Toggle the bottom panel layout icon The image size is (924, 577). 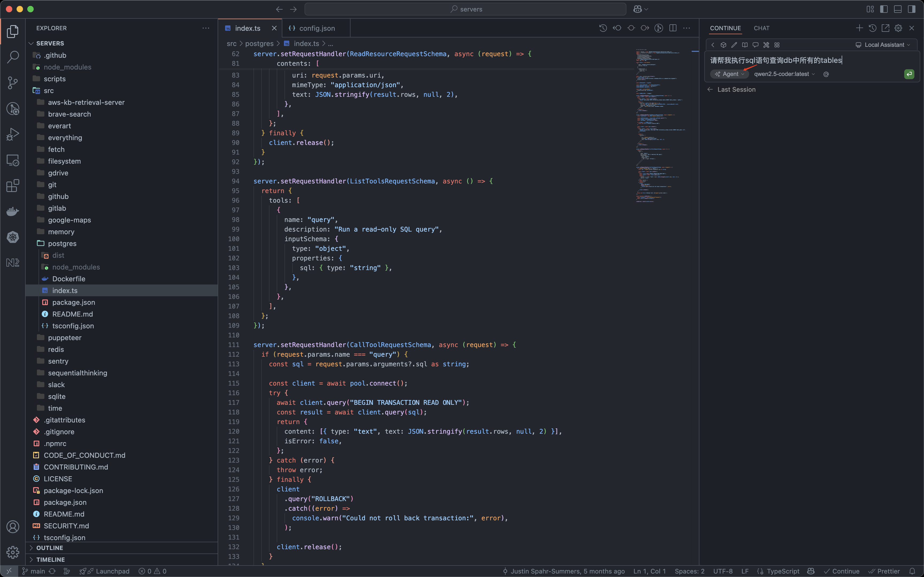coord(897,9)
